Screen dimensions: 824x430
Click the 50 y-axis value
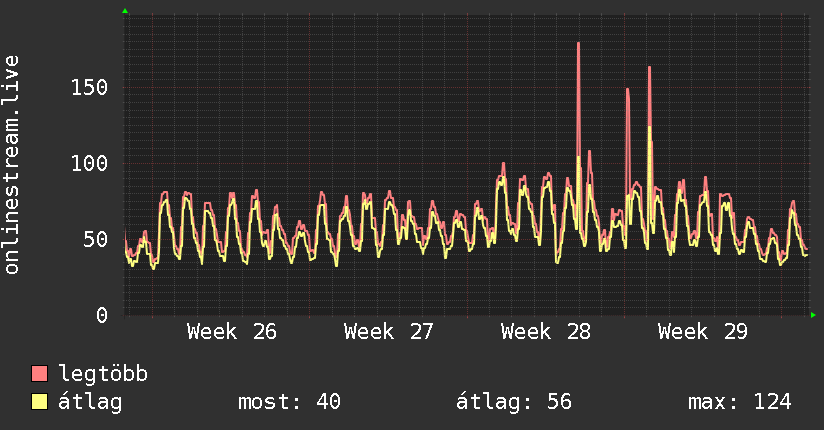coord(96,239)
